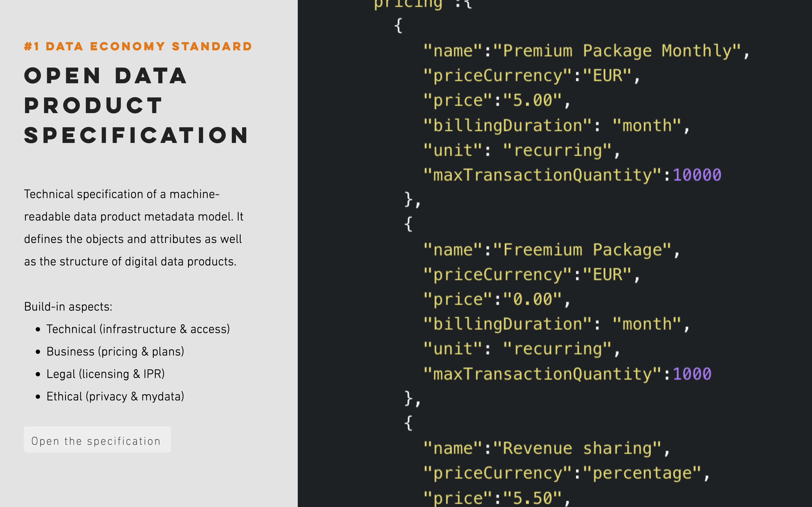
Task: Click the 'Revenue sharing' name line
Action: point(547,449)
